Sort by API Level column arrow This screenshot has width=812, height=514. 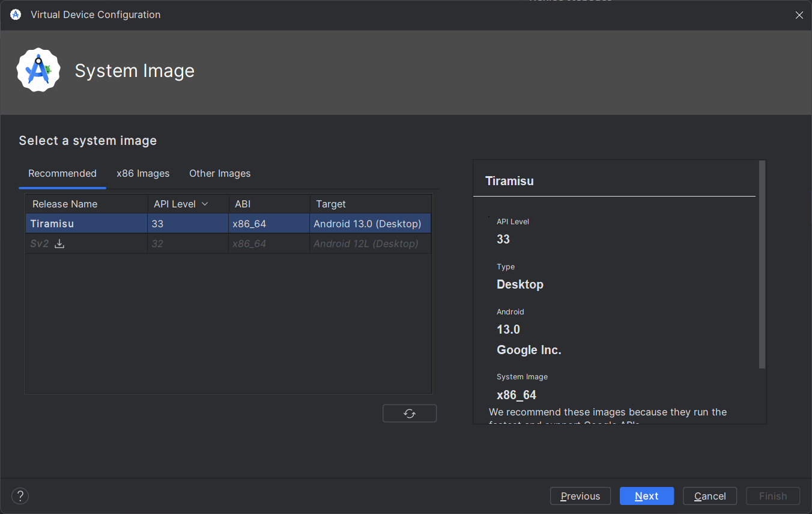(x=205, y=204)
